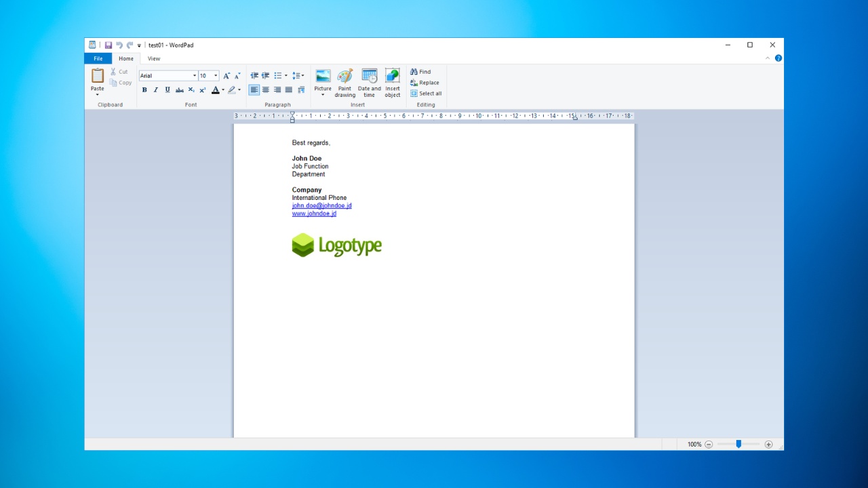Open the highlight color dropdown arrow
This screenshot has height=488, width=868.
[x=239, y=90]
